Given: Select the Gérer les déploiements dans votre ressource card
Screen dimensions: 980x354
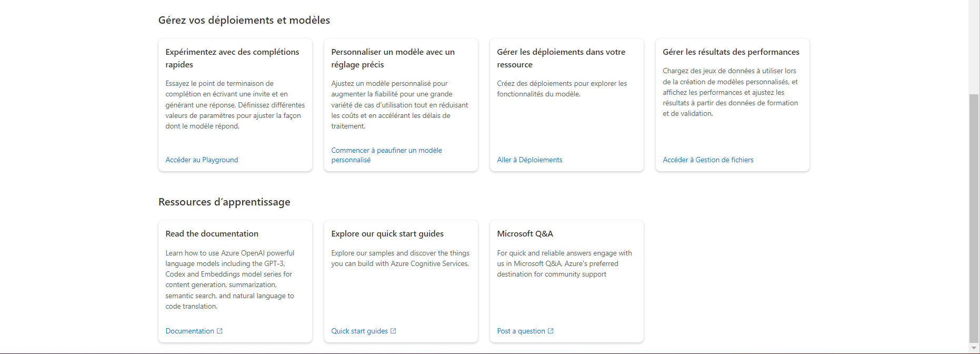Looking at the screenshot, I should point(566,104).
